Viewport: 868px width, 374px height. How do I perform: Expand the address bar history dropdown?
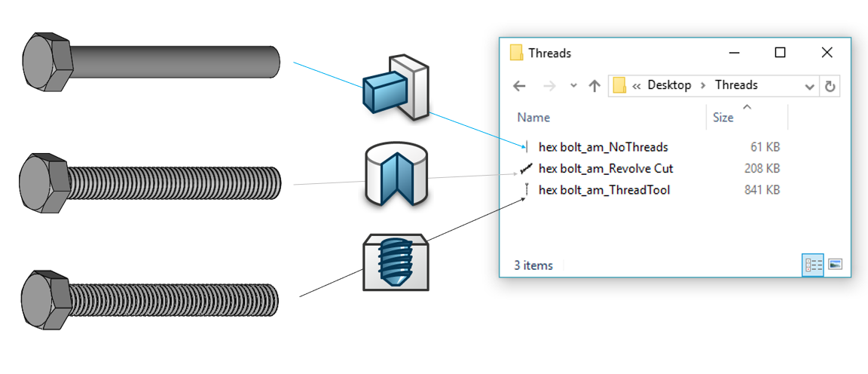coord(810,87)
